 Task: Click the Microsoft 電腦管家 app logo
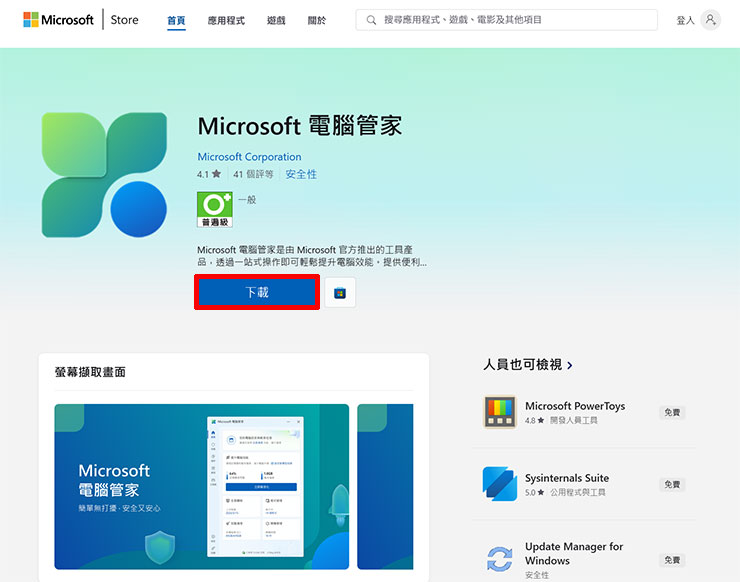pyautogui.click(x=104, y=175)
